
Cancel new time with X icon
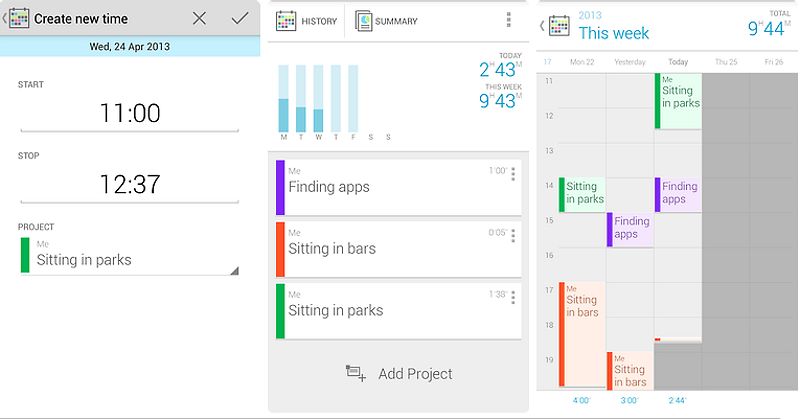pos(199,19)
